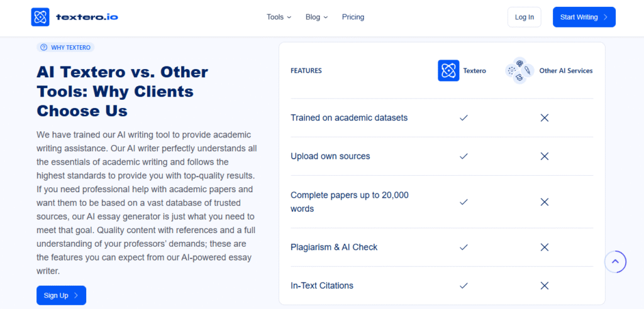Expand the Tools dropdown menu
Image resolution: width=644 pixels, height=309 pixels.
pyautogui.click(x=279, y=17)
